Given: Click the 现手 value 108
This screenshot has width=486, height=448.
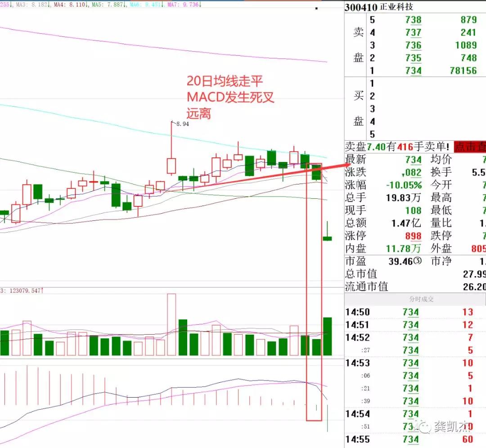Looking at the screenshot, I should click(x=414, y=211).
